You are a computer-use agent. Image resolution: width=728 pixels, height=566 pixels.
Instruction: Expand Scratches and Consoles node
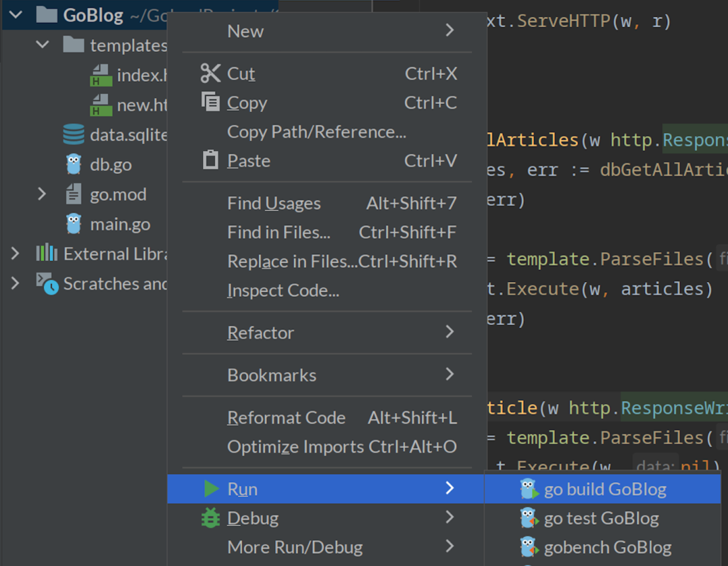click(x=16, y=283)
